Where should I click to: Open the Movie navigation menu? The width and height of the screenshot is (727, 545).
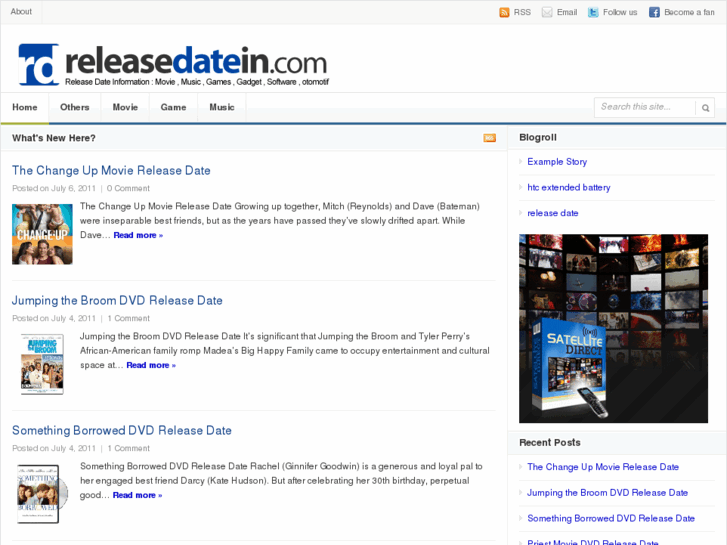pyautogui.click(x=125, y=107)
